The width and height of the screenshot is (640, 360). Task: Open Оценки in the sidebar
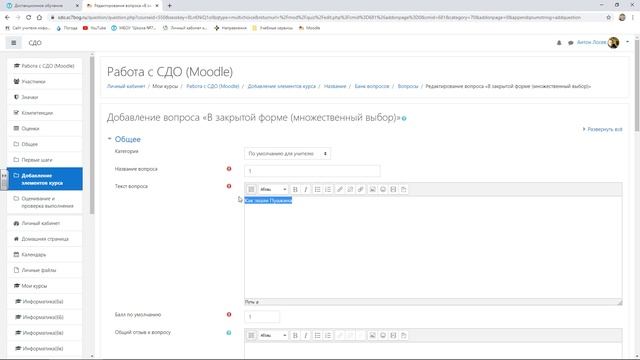coord(45,129)
